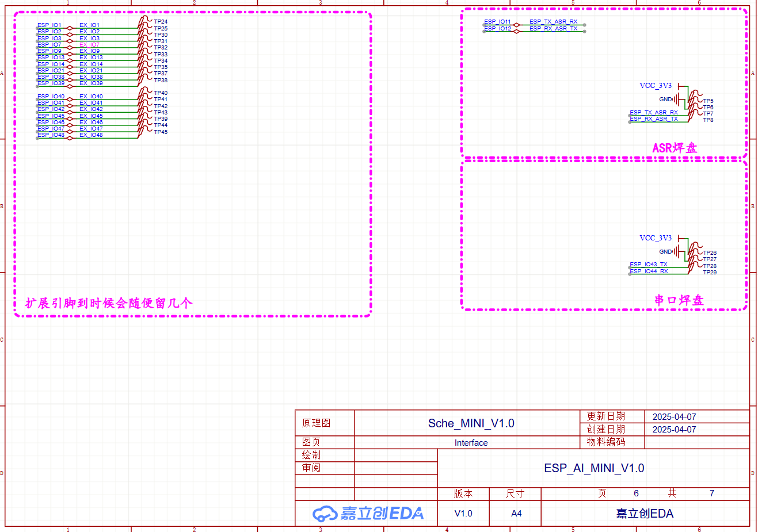Click the ESP_IO3 net label
Screen dimensions: 758x532
pos(49,39)
